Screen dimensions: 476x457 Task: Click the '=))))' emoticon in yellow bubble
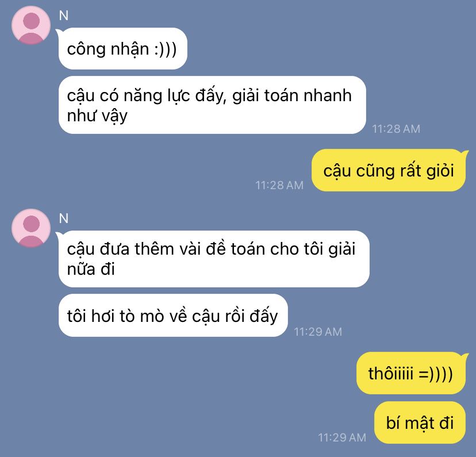pyautogui.click(x=436, y=374)
